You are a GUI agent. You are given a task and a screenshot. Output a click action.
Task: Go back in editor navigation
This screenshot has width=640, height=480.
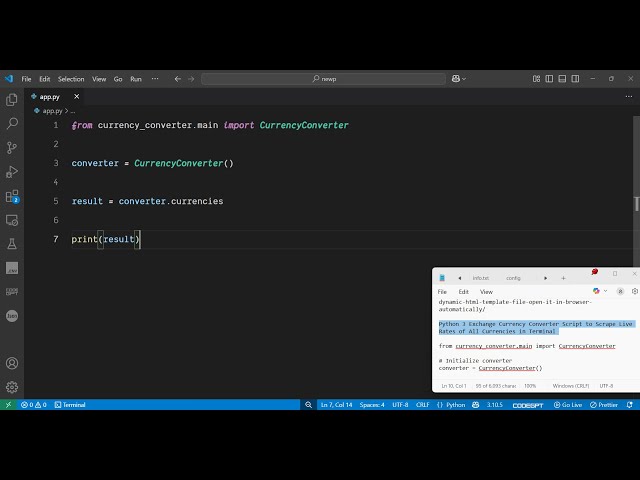178,79
